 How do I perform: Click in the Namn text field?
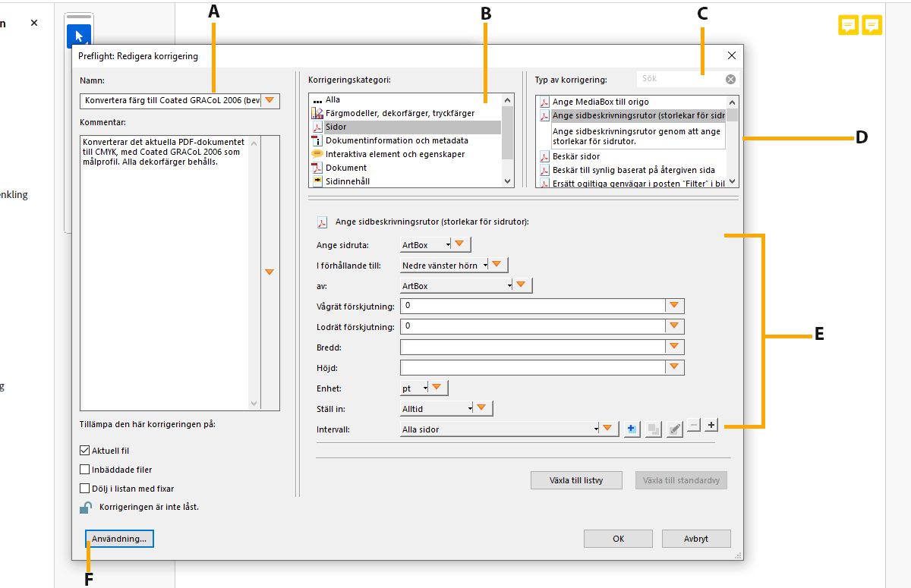point(171,100)
